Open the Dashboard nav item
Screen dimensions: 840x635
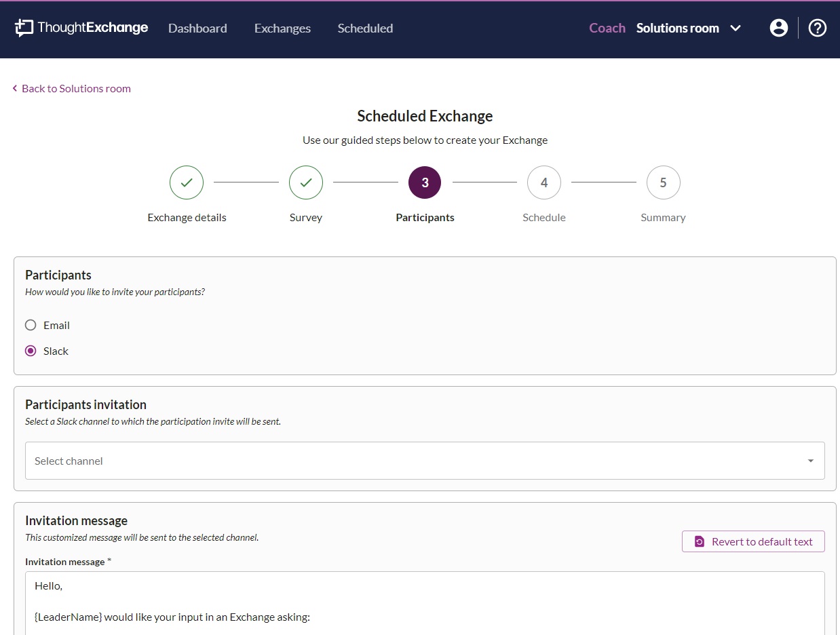(197, 28)
